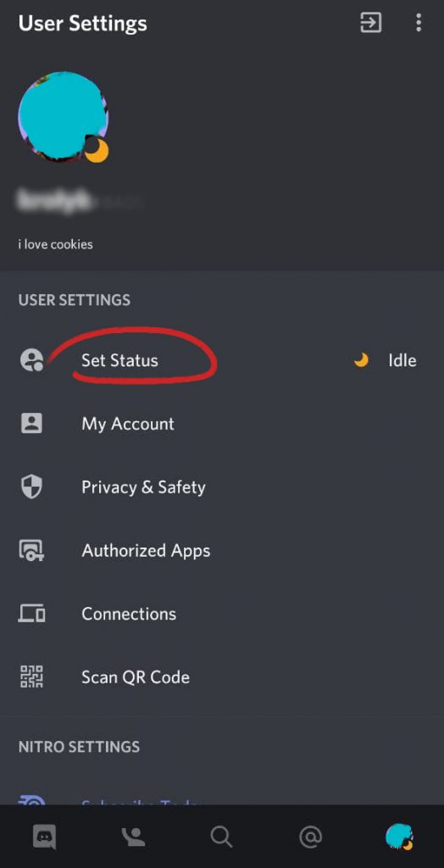The height and width of the screenshot is (868, 444).
Task: Tap the Authorized Apps key icon
Action: (31, 550)
